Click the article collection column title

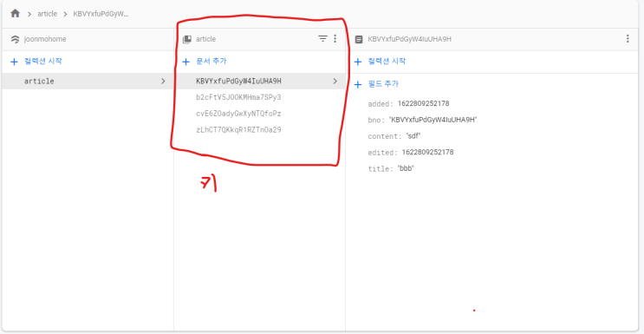click(x=205, y=39)
